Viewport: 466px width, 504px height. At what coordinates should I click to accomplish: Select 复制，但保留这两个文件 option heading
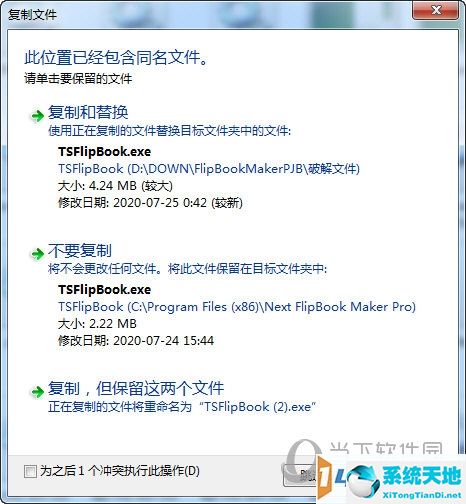136,388
